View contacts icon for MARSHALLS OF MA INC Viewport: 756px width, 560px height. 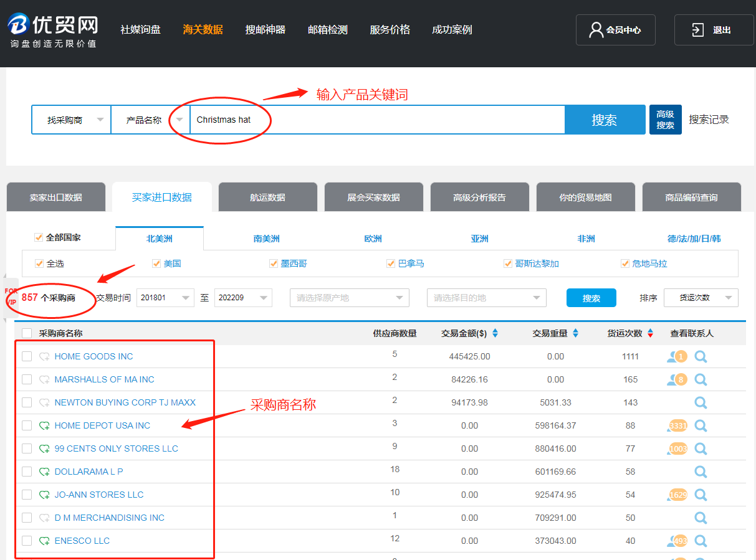point(677,379)
